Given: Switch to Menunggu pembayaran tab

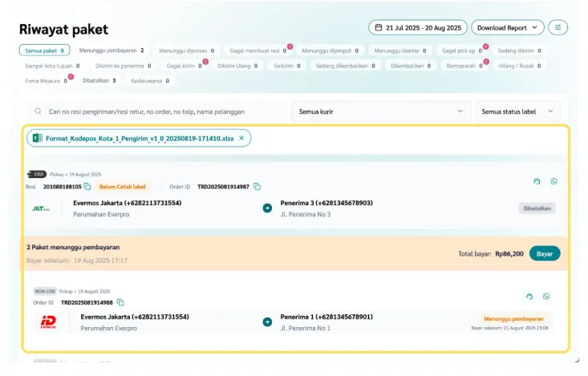Looking at the screenshot, I should tap(111, 51).
